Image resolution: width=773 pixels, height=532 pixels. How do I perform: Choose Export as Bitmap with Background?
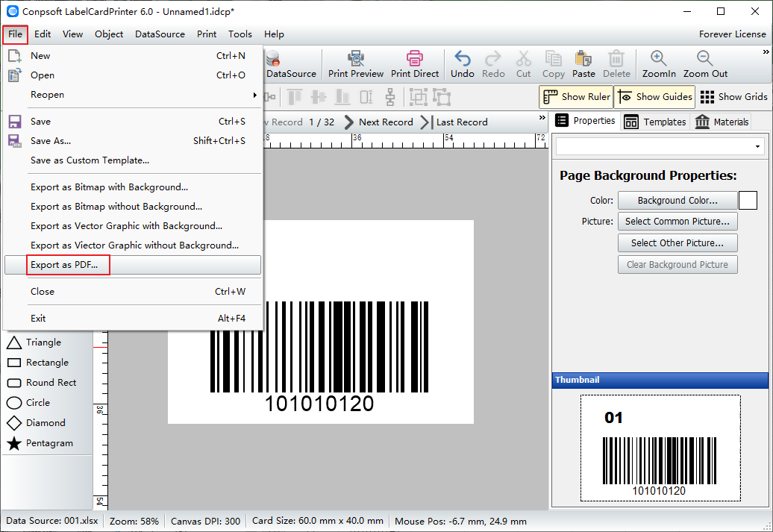click(133, 187)
